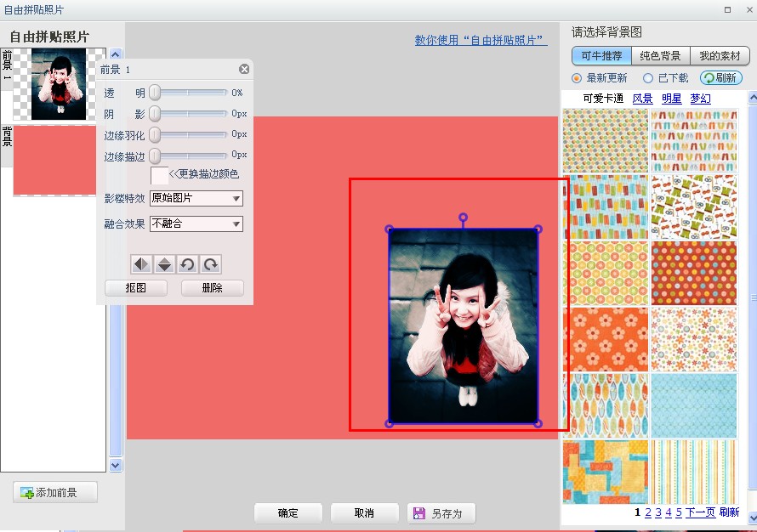Open the 影楼特效 dropdown
This screenshot has width=757, height=532.
(x=196, y=198)
